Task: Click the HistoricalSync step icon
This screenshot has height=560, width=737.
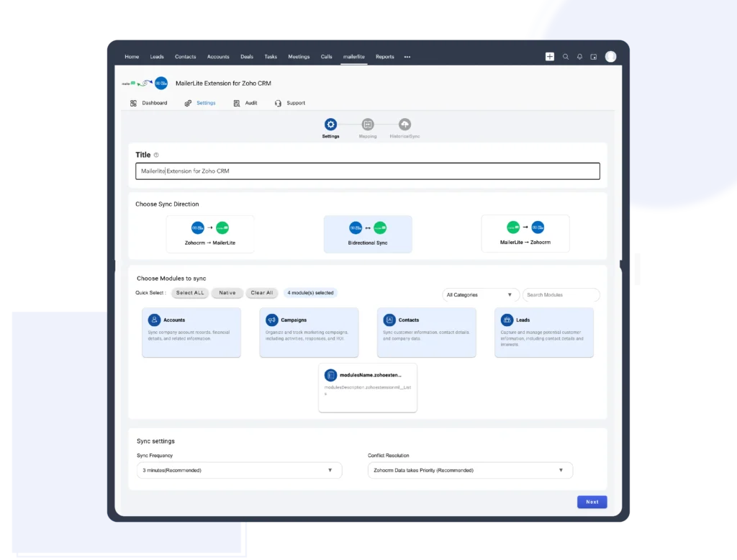Action: (404, 124)
